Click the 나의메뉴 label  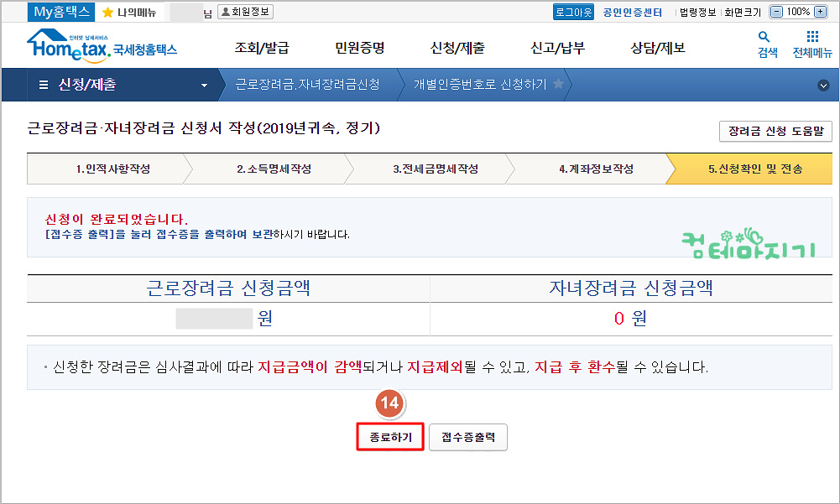(x=137, y=13)
